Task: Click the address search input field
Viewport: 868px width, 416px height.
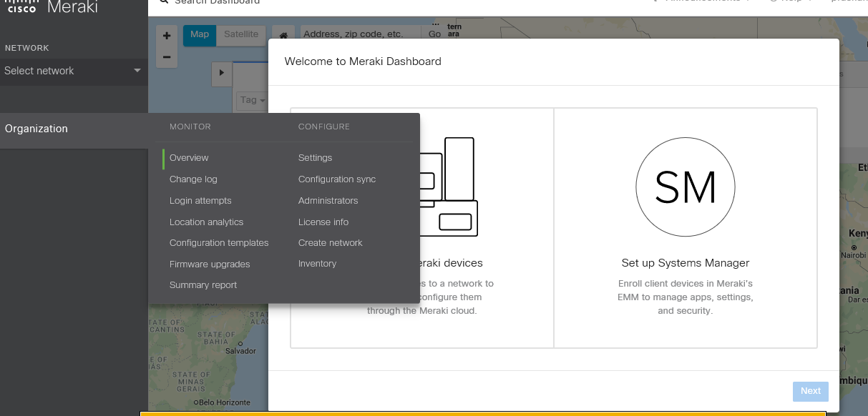Action: click(358, 33)
